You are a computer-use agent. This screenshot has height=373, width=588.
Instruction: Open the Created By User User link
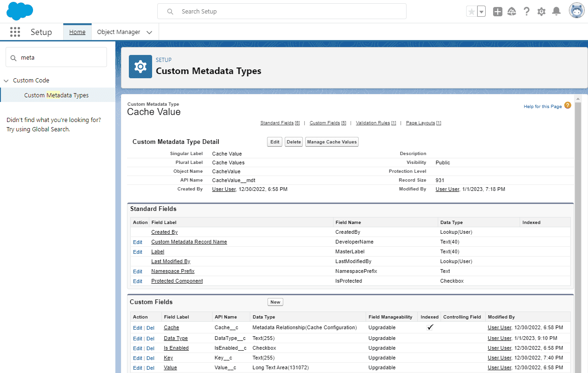(x=224, y=190)
